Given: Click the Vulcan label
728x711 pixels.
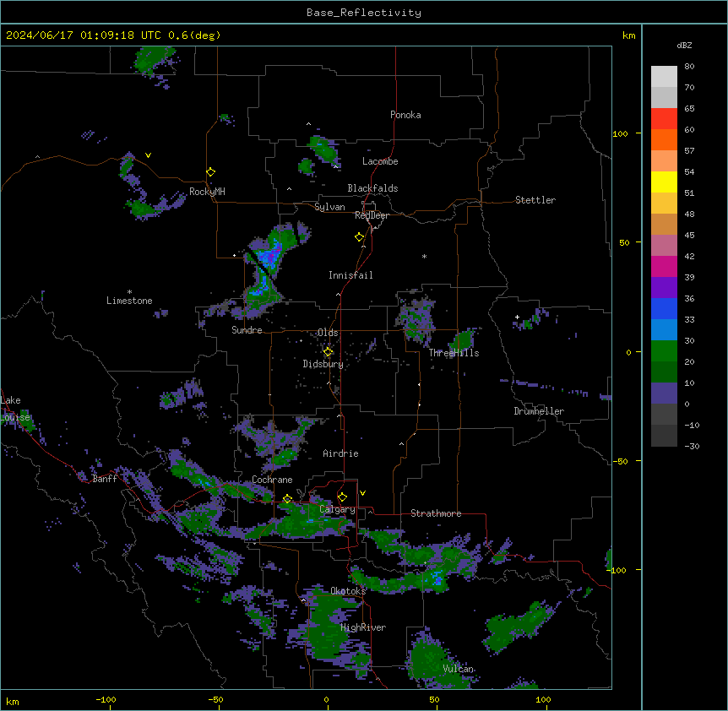Looking at the screenshot, I should point(458,669).
